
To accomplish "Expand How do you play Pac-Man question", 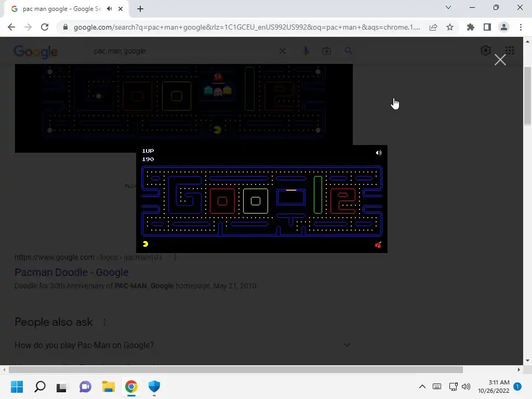I will click(182, 345).
